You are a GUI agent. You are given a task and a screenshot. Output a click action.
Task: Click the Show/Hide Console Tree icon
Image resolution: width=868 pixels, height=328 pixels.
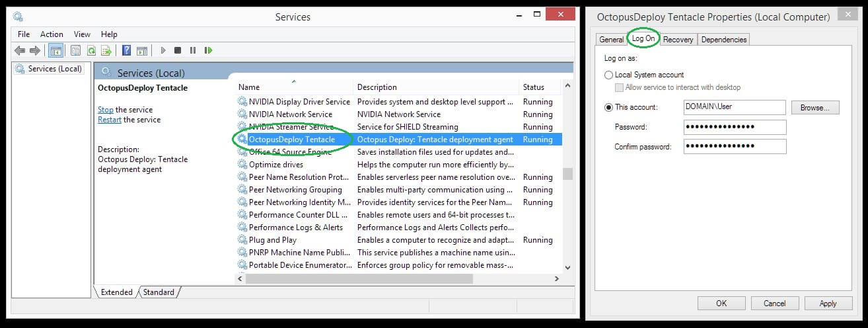tap(56, 50)
